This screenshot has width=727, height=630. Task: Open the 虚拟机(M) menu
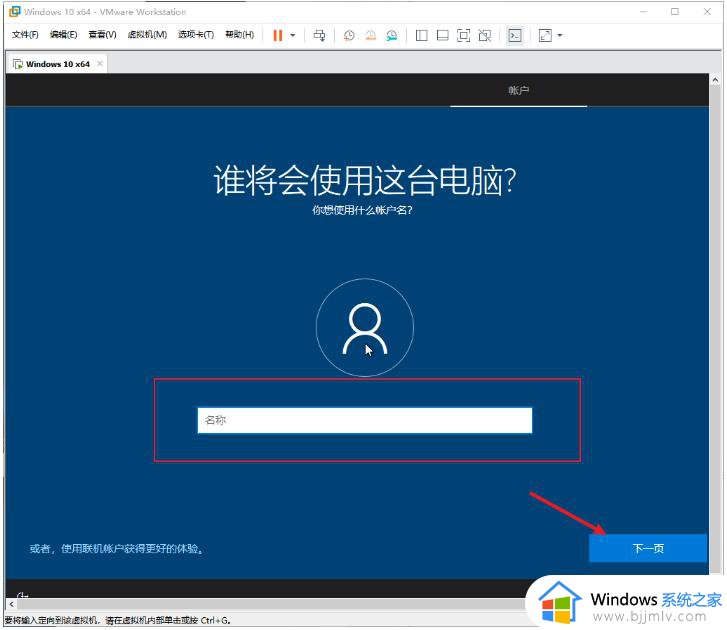coord(147,34)
